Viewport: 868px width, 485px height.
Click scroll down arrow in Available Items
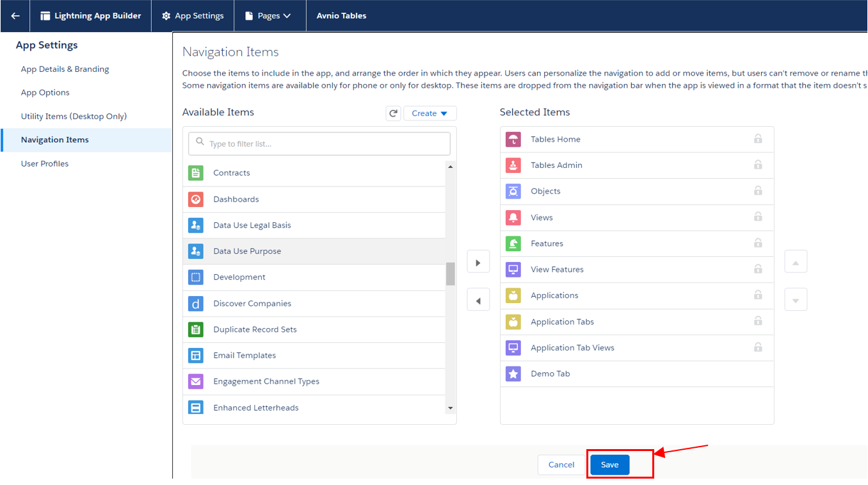[x=450, y=408]
